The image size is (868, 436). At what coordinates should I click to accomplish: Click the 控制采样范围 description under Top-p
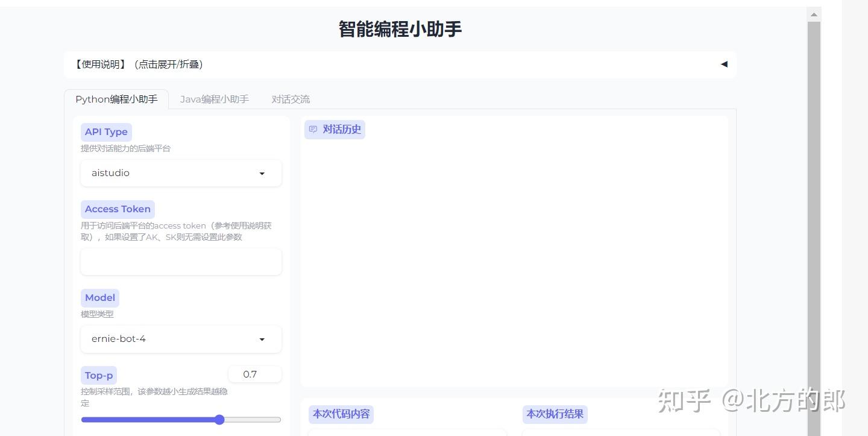tap(154, 397)
